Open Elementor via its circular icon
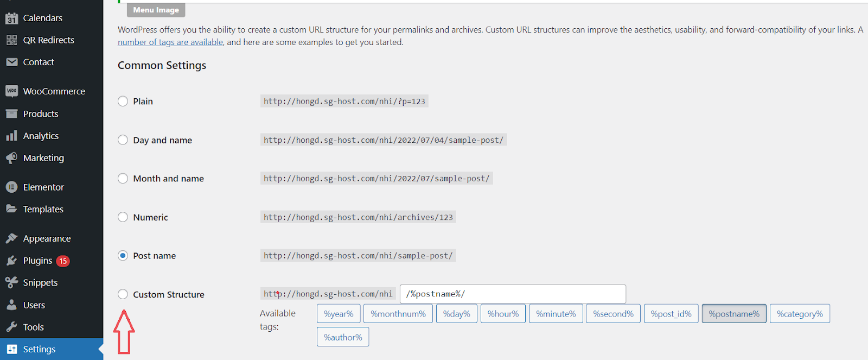 pyautogui.click(x=11, y=187)
